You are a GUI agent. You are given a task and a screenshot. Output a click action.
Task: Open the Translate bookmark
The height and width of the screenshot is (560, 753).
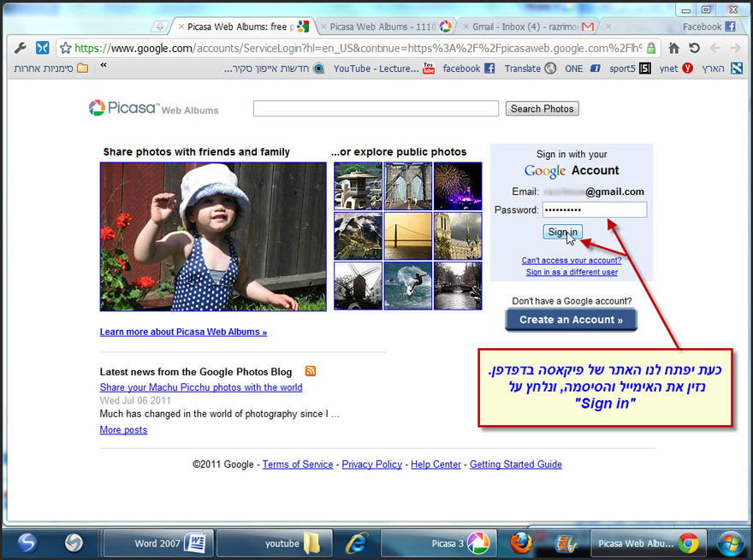pos(531,68)
